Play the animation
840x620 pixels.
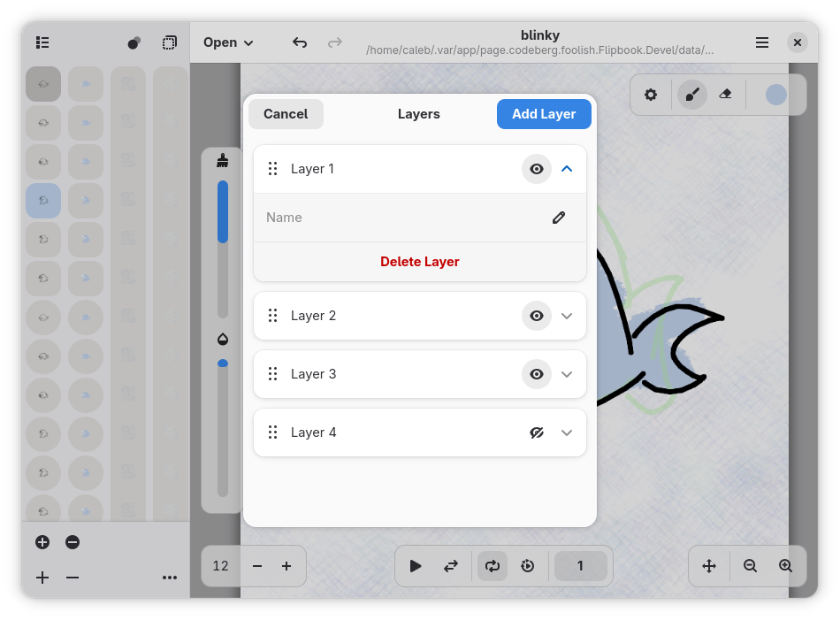416,566
